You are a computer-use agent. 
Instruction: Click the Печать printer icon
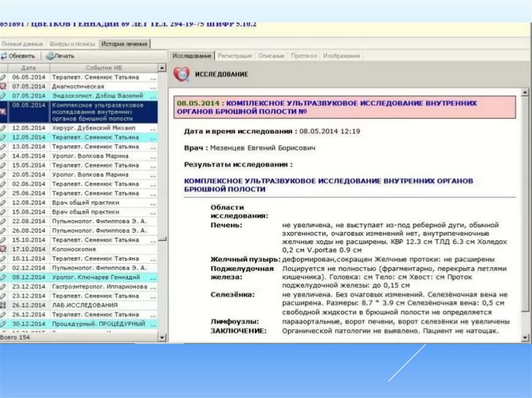pyautogui.click(x=50, y=56)
